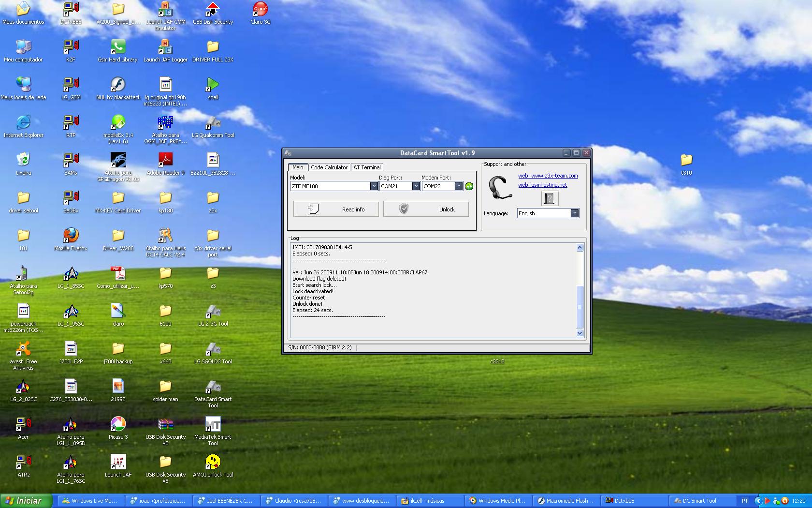Switch to the Code Calculator tab
812x508 pixels.
tap(329, 167)
